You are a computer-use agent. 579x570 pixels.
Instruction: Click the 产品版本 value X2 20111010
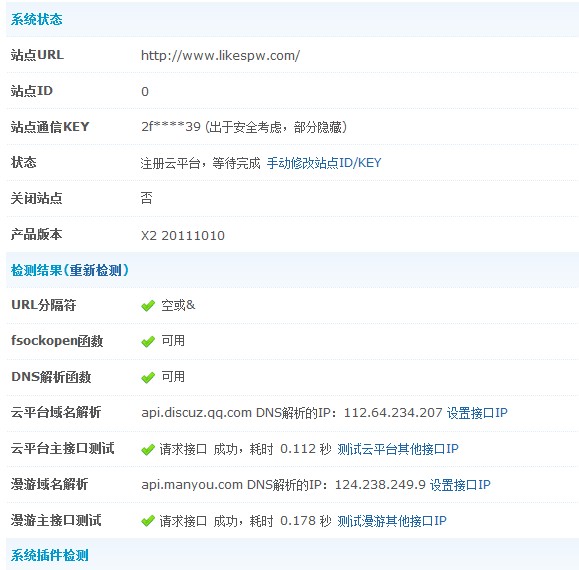tap(183, 236)
